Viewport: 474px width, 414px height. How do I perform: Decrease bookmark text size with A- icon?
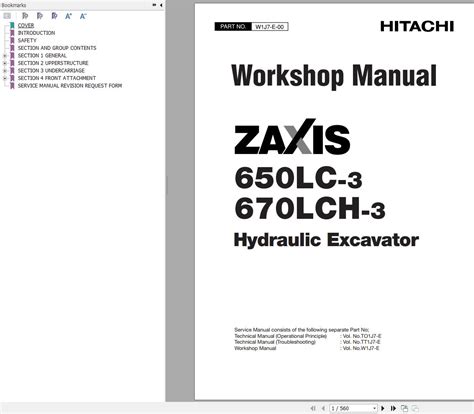coord(83,16)
